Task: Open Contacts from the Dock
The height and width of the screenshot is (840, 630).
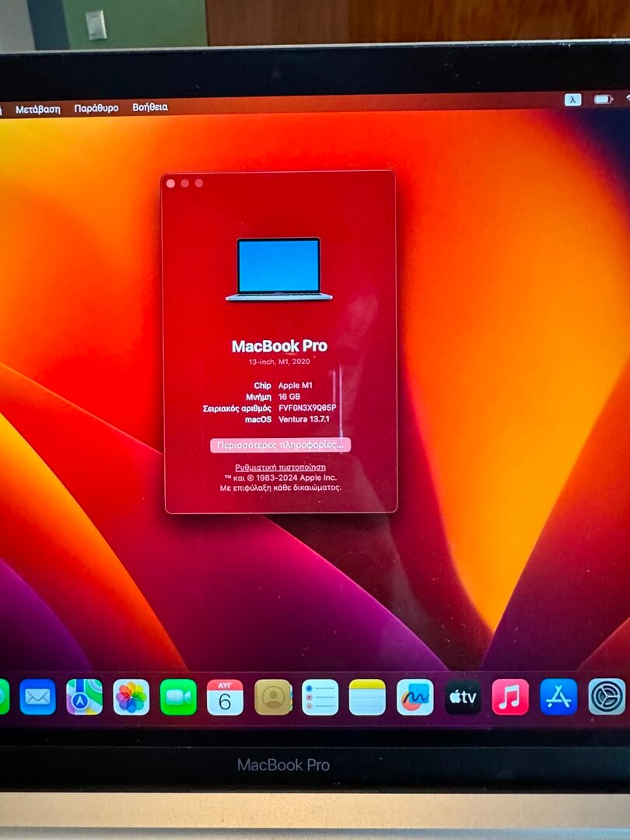Action: [x=273, y=697]
